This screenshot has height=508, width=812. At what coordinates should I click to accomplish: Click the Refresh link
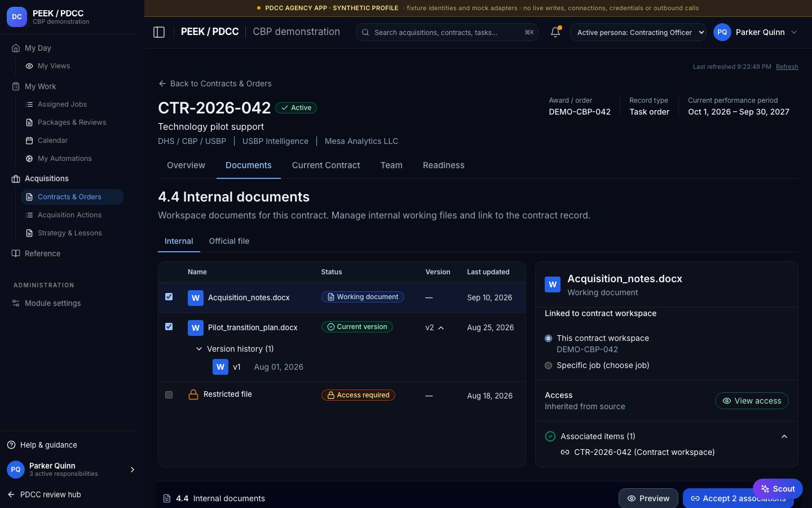tap(787, 67)
